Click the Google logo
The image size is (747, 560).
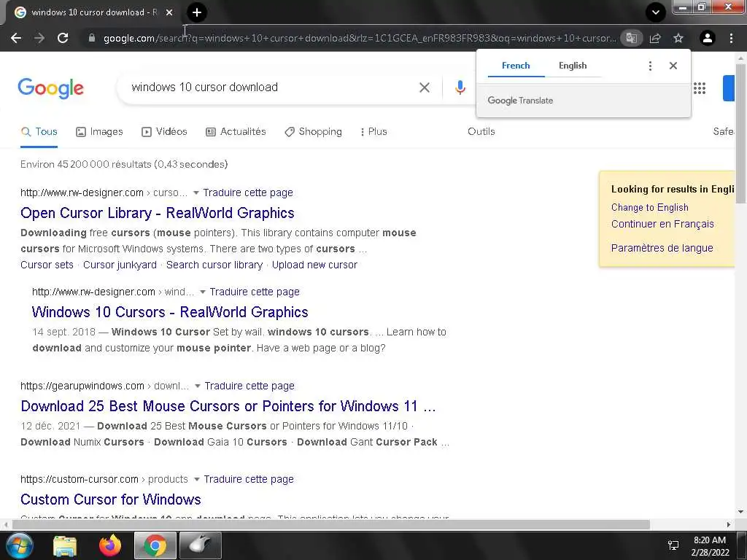51,88
